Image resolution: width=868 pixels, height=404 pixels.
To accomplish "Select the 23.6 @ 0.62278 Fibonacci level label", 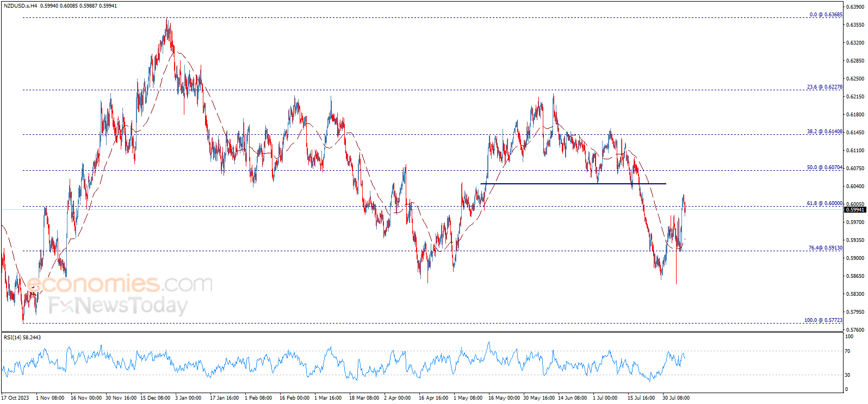I will coord(824,87).
